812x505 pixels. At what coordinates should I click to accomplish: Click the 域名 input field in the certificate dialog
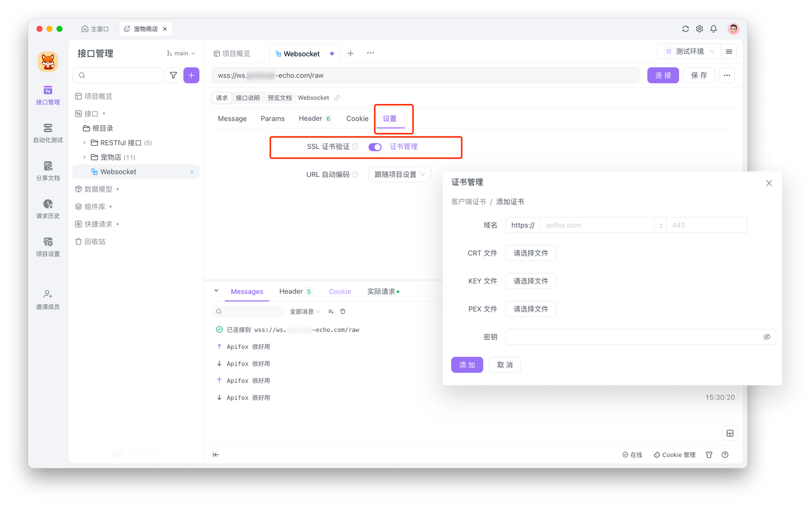pos(596,225)
